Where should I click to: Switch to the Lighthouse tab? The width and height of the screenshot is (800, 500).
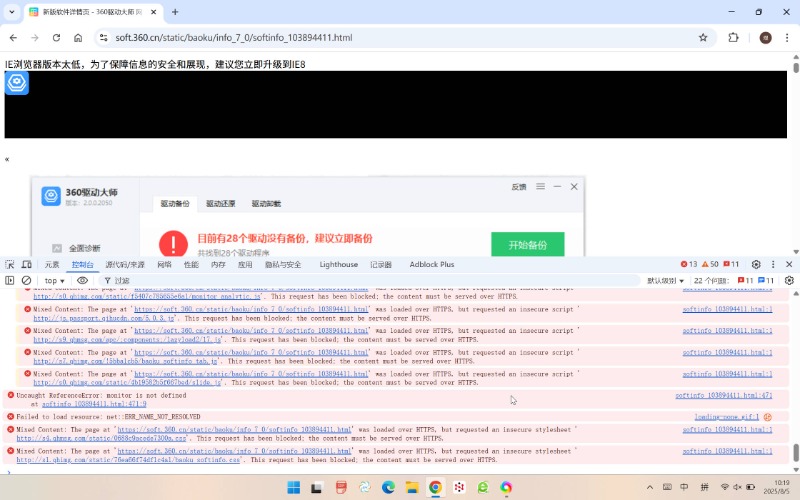click(x=338, y=265)
